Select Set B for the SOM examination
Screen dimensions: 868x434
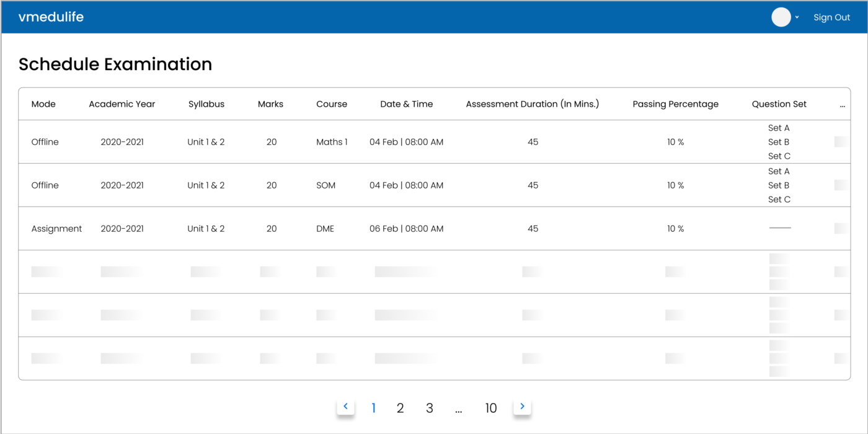(x=779, y=185)
